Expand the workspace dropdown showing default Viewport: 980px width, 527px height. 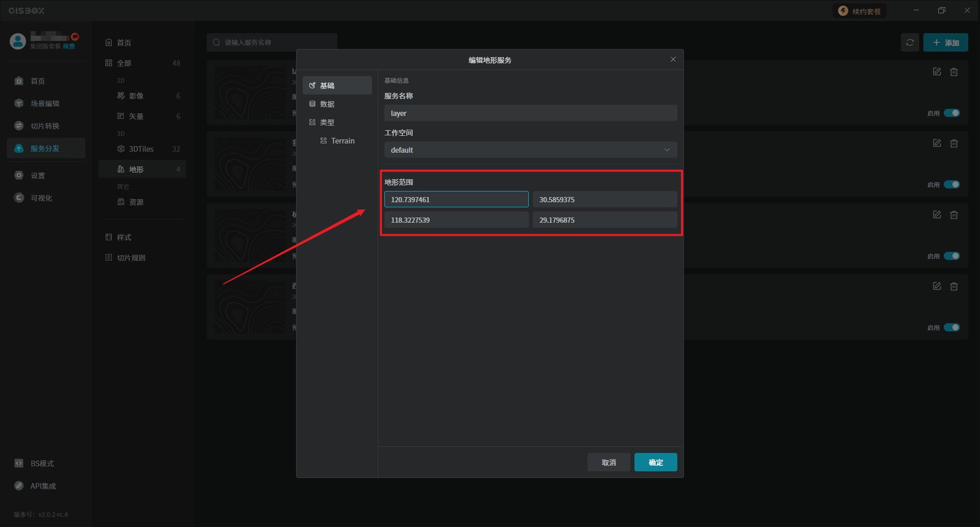coord(530,150)
